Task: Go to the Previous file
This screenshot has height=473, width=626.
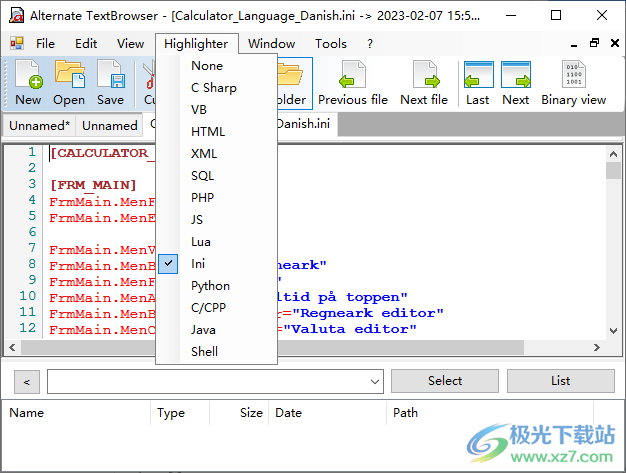Action: click(x=353, y=83)
